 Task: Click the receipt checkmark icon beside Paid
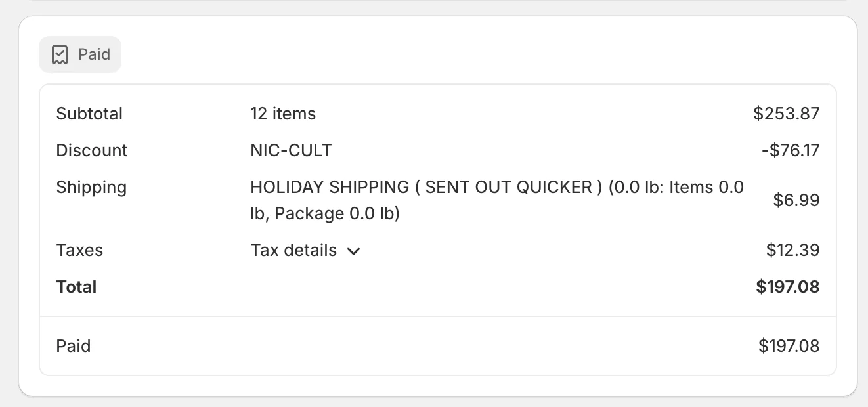click(x=60, y=54)
